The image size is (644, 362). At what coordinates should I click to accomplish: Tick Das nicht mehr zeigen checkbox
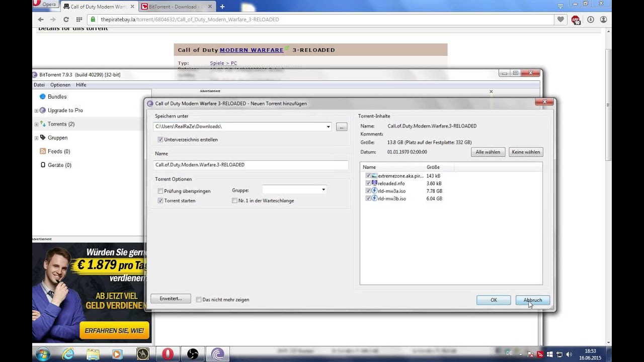(199, 300)
